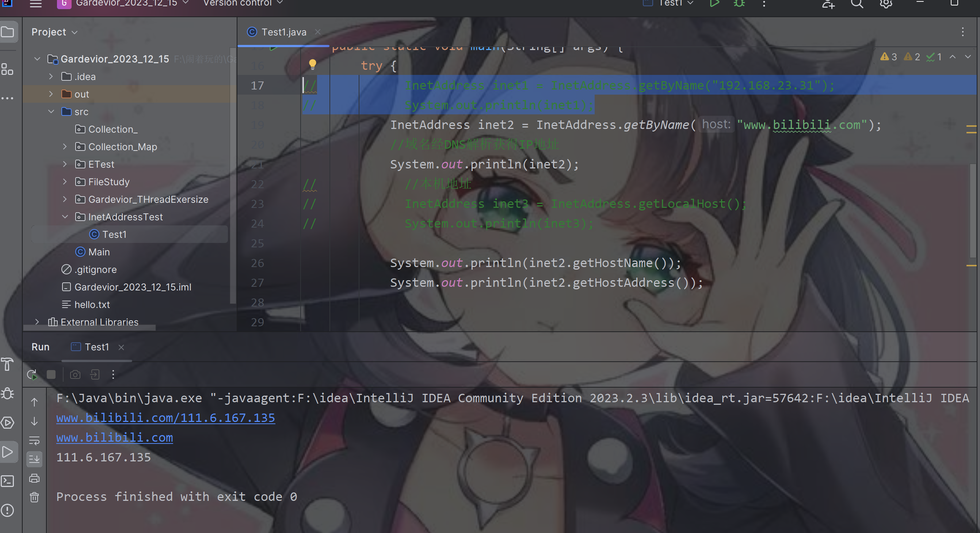
Task: Select the Main class in project tree
Action: coord(99,252)
